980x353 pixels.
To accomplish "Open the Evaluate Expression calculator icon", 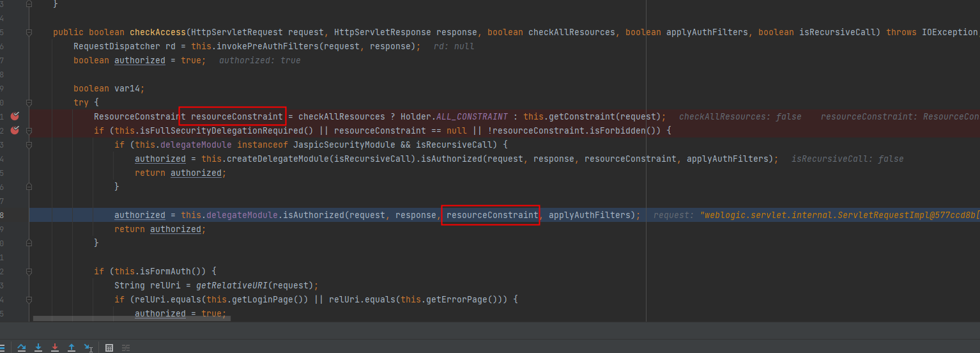I will pyautogui.click(x=109, y=347).
